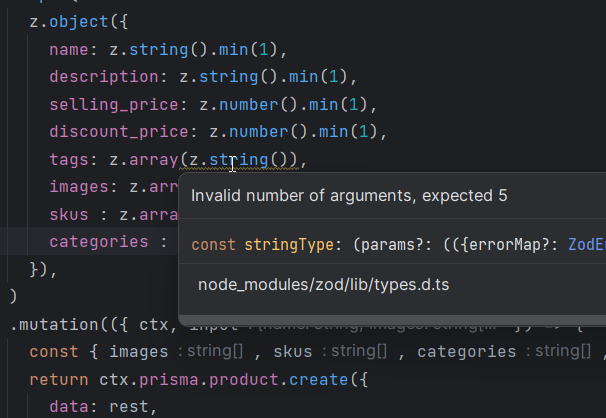Click 'return' keyword
The width and height of the screenshot is (606, 418).
point(59,380)
